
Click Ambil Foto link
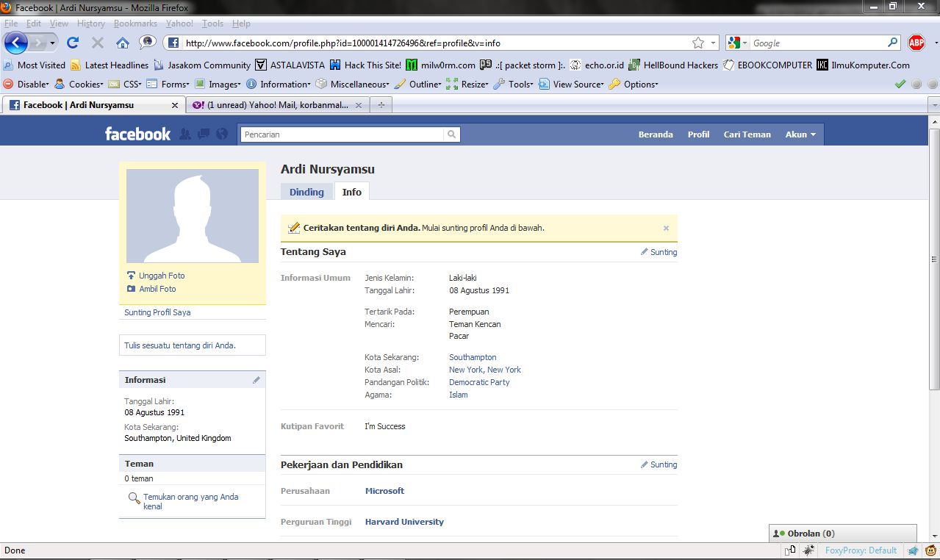coord(157,289)
